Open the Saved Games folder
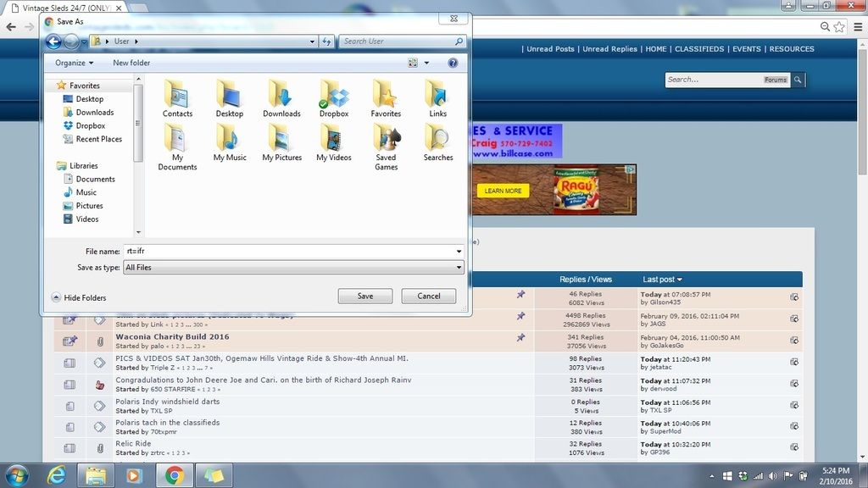 click(x=386, y=139)
